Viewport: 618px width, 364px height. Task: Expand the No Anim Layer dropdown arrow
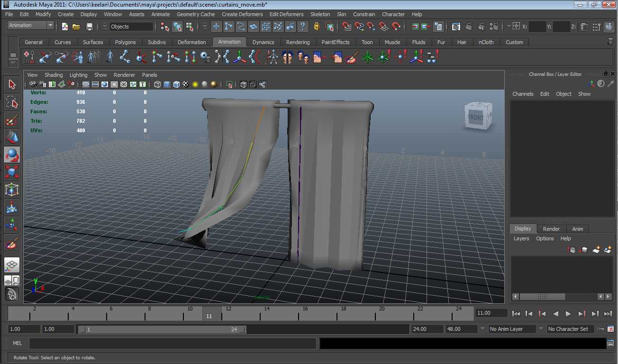coord(482,329)
